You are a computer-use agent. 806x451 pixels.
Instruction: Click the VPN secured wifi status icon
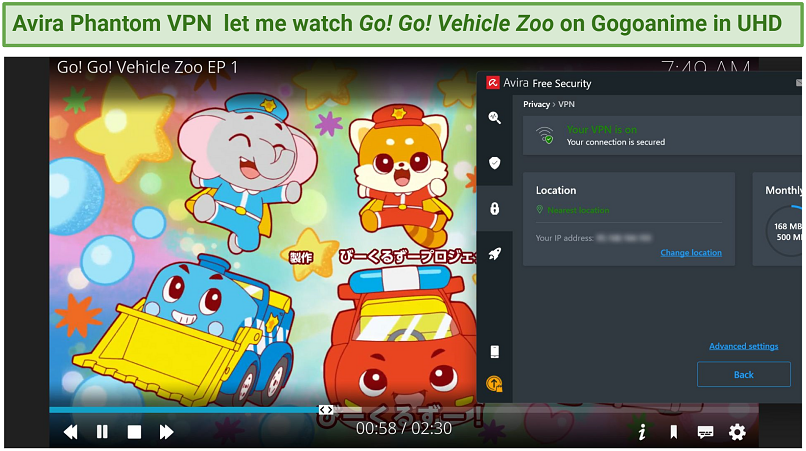(545, 135)
